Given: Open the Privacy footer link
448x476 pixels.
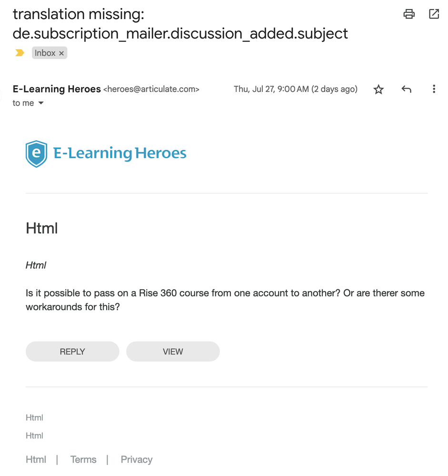Looking at the screenshot, I should point(137,460).
